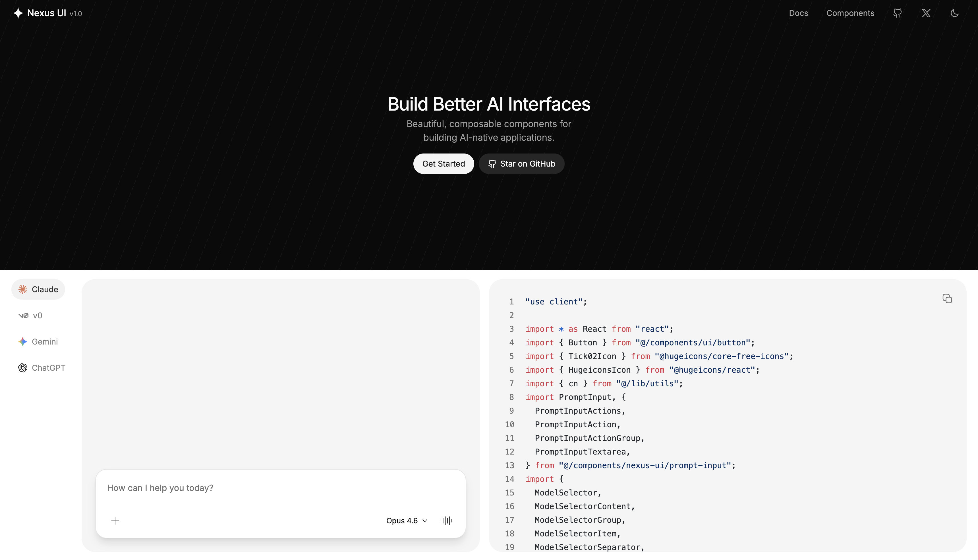
Task: Click the Star on GitHub button
Action: click(x=521, y=164)
